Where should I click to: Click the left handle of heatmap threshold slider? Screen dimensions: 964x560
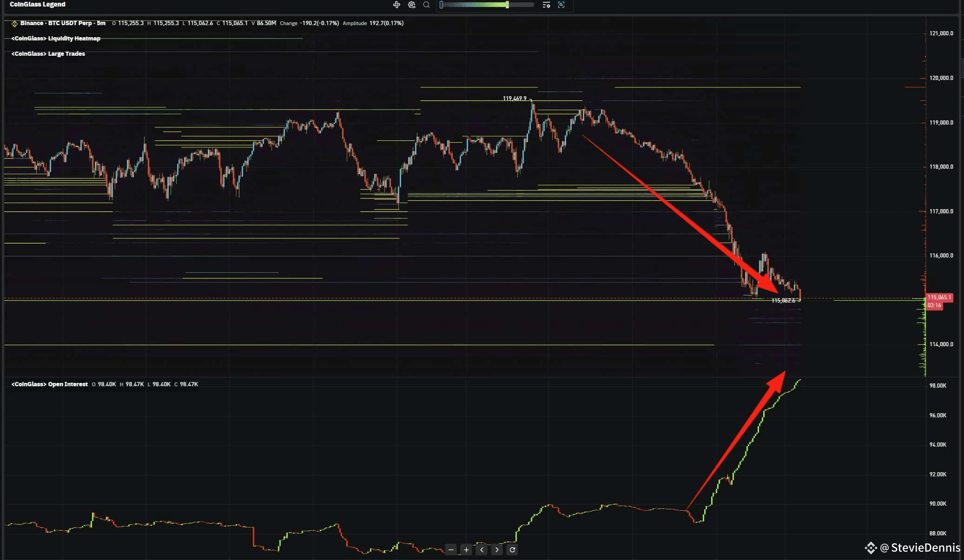click(x=441, y=5)
